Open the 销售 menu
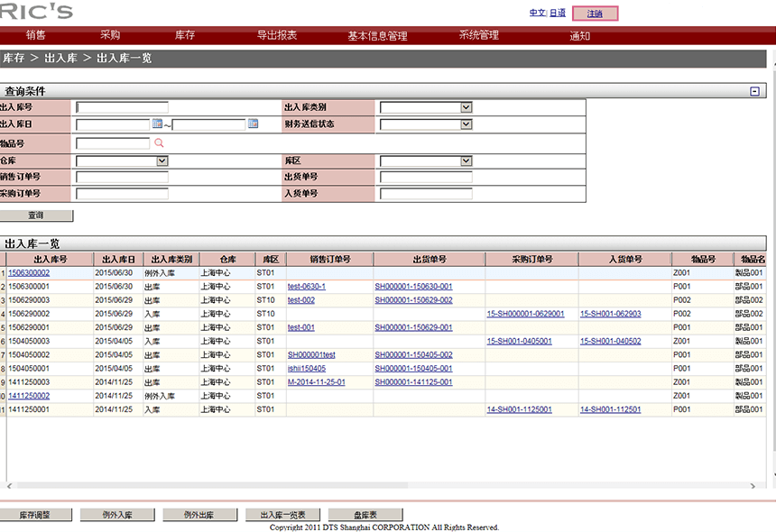Screen dimensions: 776x532 (36, 35)
